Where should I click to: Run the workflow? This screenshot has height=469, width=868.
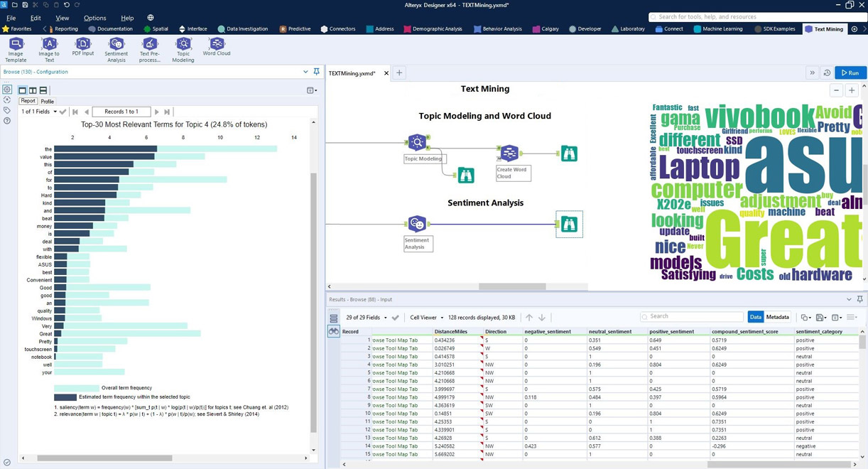[x=850, y=73]
